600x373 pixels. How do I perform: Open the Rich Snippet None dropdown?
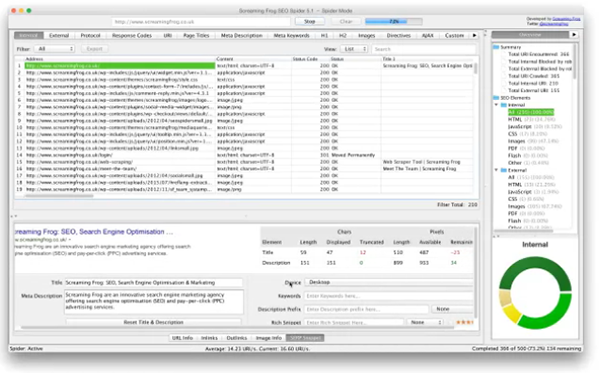click(x=425, y=323)
